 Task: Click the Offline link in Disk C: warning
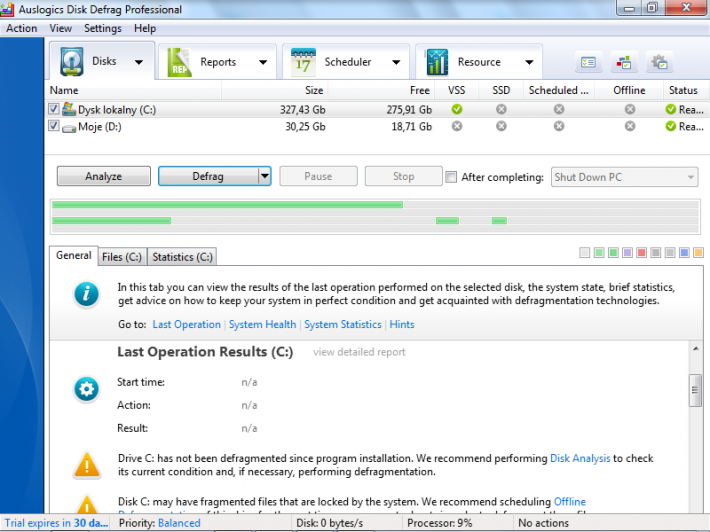pos(570,502)
